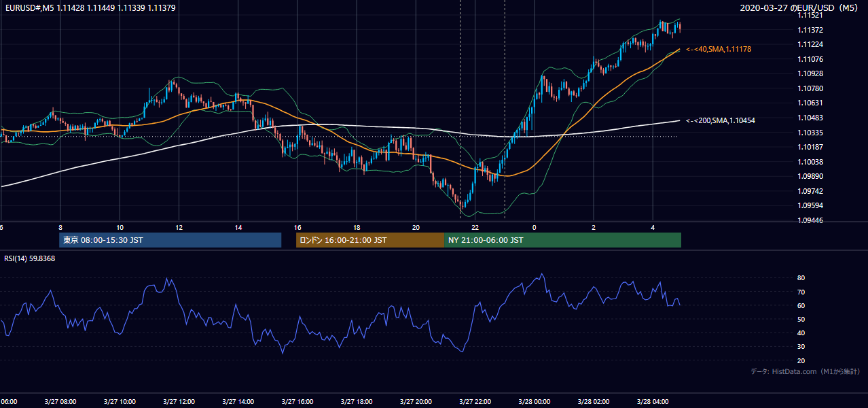Click RSI axis level 70
Viewport: 868px width, 408px height.
[801, 292]
